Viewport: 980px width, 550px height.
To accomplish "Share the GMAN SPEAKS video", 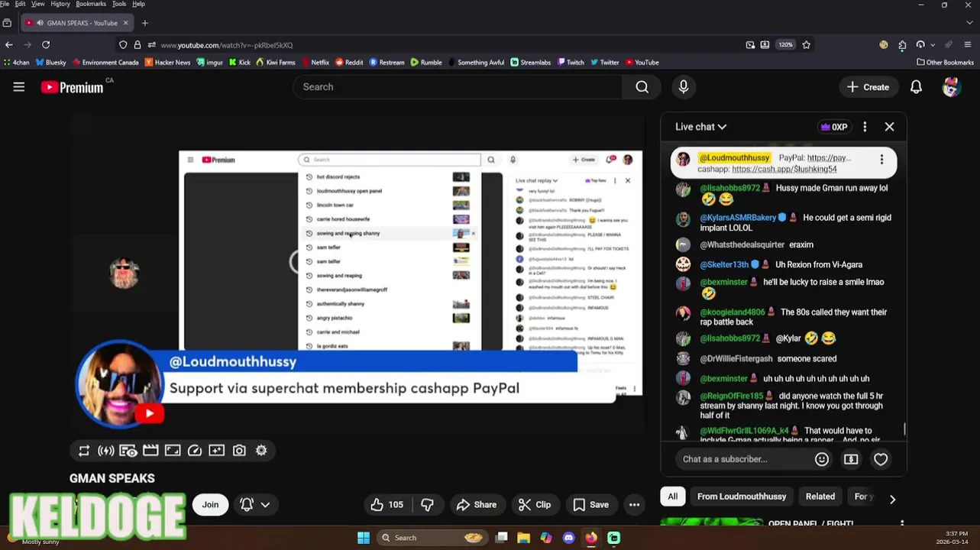I will pos(477,505).
